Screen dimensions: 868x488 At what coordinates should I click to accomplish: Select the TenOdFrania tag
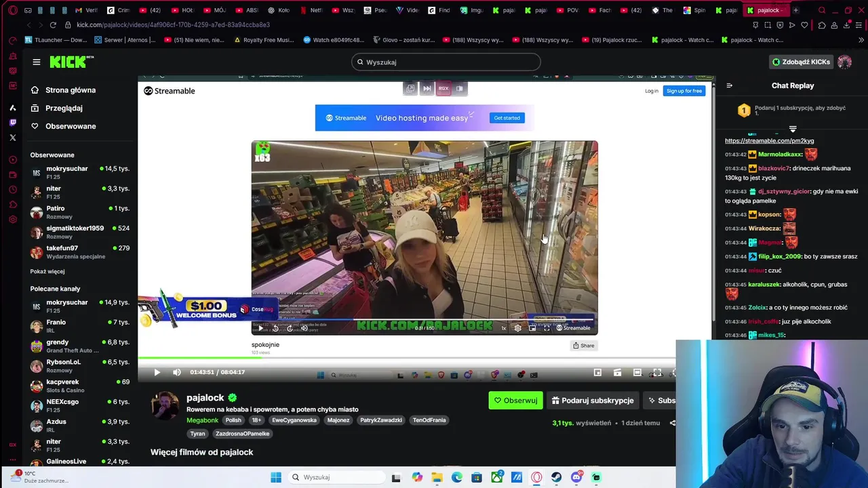(429, 420)
